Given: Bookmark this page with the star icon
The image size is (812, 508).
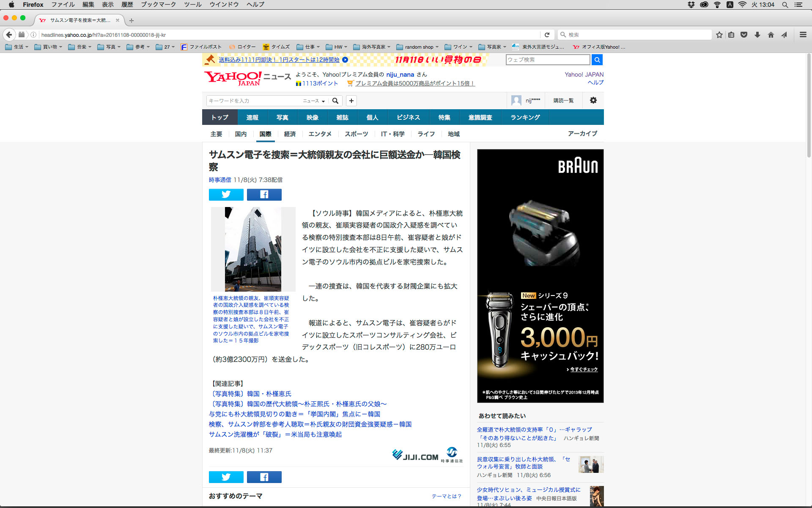Looking at the screenshot, I should [x=719, y=35].
